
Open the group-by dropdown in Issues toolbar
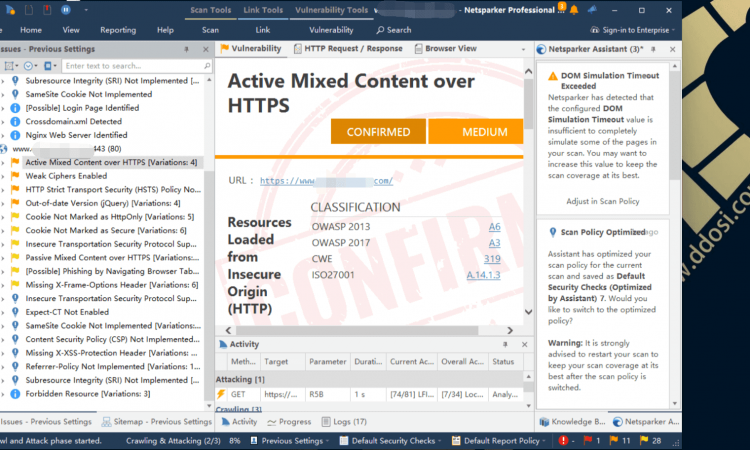11,66
